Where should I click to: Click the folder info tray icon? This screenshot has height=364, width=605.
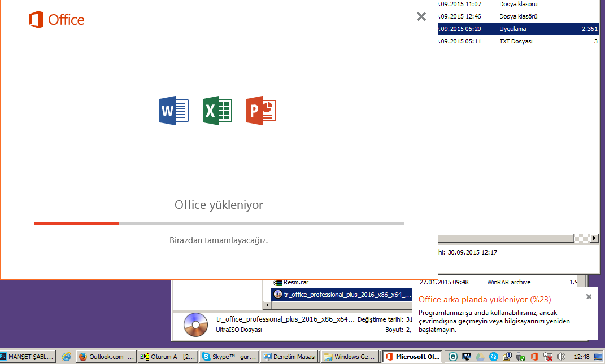tap(507, 357)
